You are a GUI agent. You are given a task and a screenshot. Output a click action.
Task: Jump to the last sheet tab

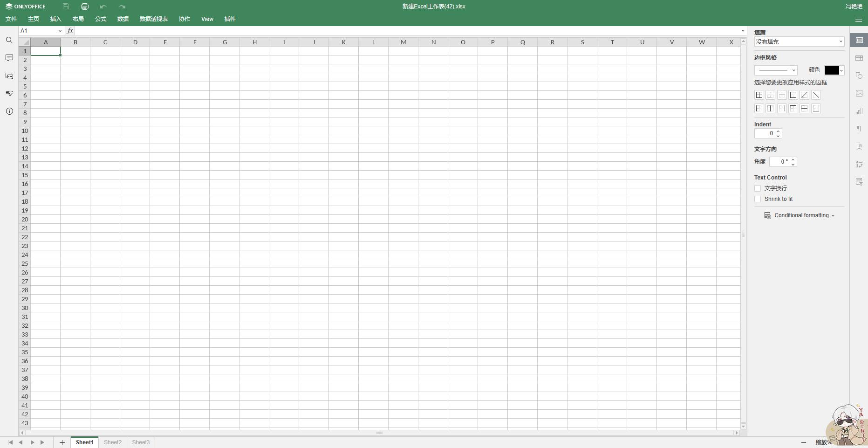(43, 442)
